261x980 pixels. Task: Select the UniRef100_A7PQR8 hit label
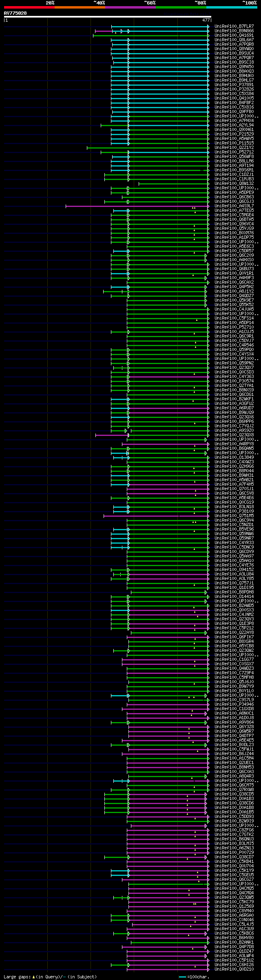(234, 44)
